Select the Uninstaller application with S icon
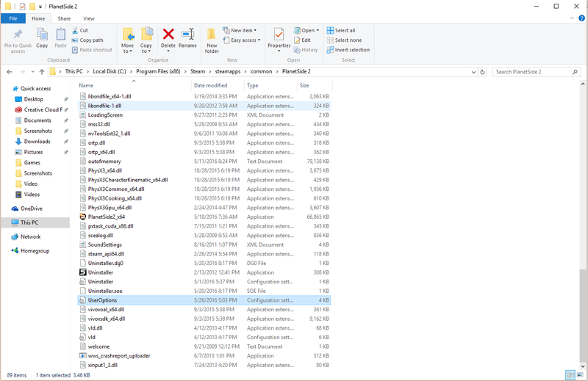Screen dimensions: 588x381 (204, 272)
